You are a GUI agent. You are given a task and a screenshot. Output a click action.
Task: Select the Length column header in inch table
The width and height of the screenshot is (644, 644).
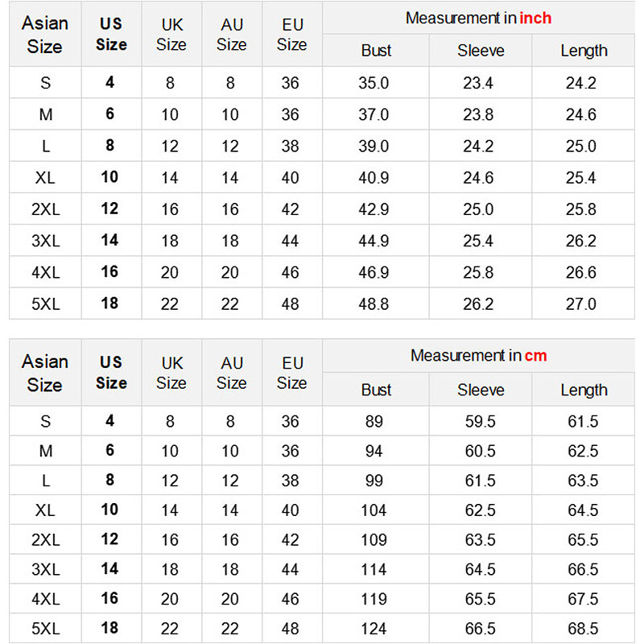tap(584, 51)
